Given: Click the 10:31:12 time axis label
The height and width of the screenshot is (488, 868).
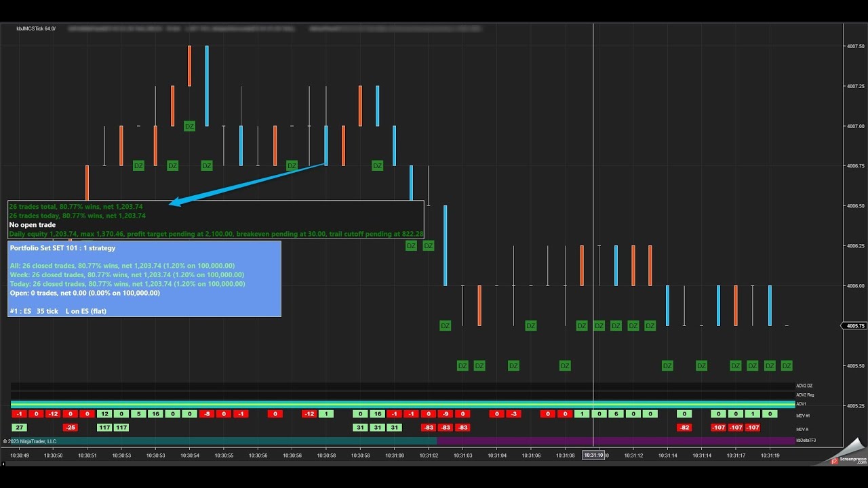Looking at the screenshot, I should 633,455.
